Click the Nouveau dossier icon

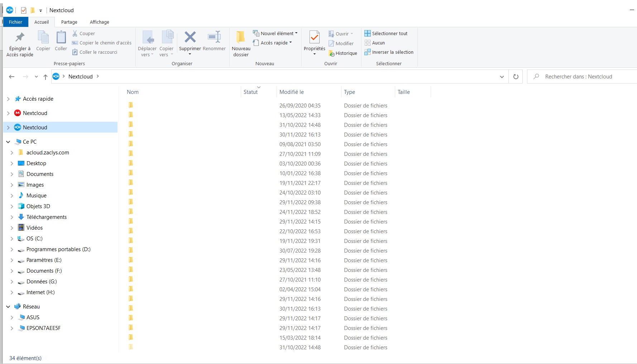(241, 37)
